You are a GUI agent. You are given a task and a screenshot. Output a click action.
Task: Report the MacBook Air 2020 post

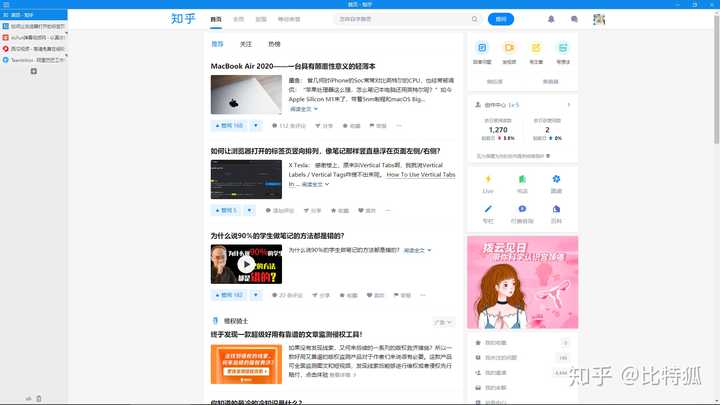pos(378,126)
